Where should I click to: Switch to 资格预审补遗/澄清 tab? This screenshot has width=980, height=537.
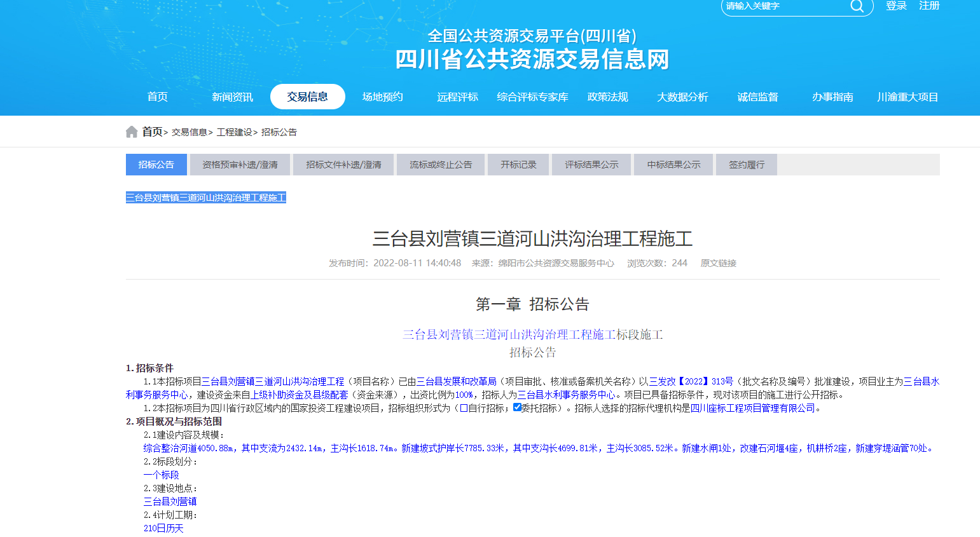(x=240, y=165)
